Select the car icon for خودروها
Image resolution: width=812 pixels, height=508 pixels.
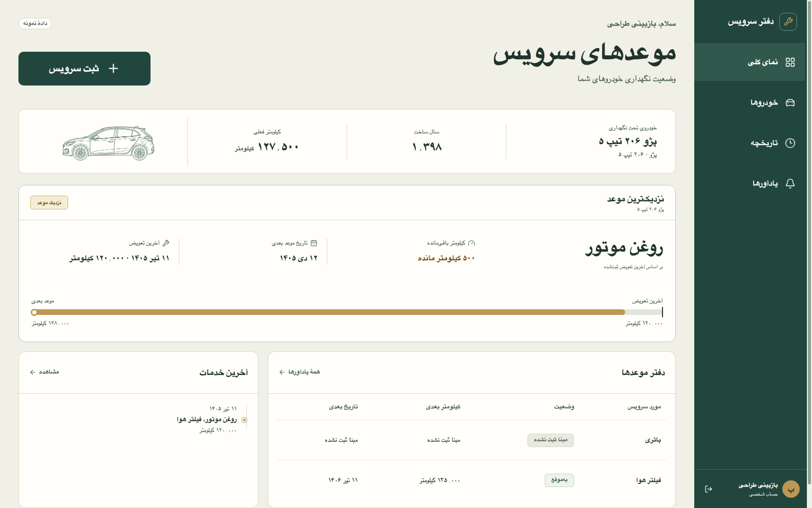point(790,102)
